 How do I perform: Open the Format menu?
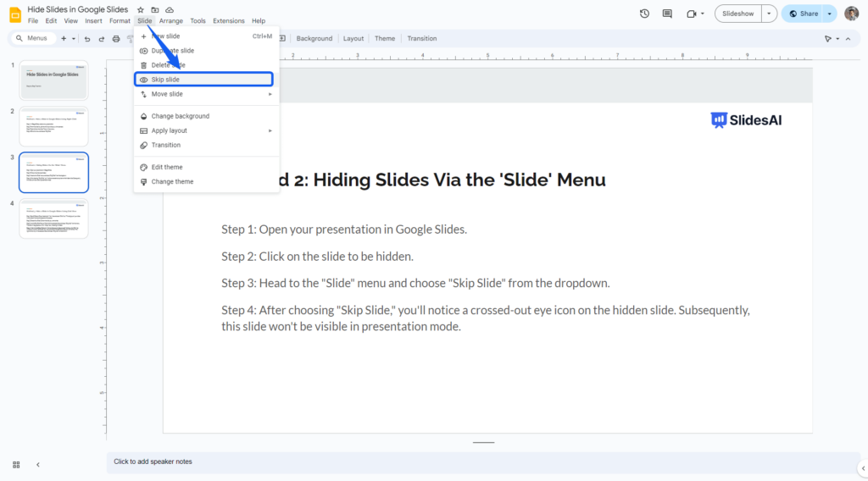point(120,21)
